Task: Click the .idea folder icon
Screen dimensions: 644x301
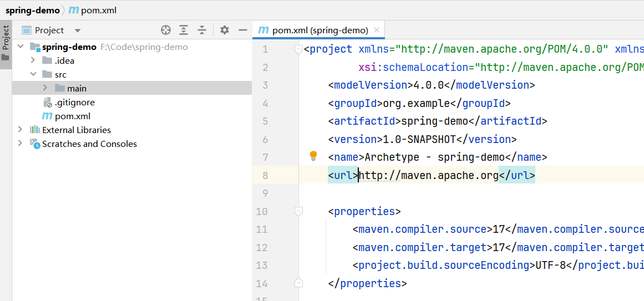Action: coord(47,61)
